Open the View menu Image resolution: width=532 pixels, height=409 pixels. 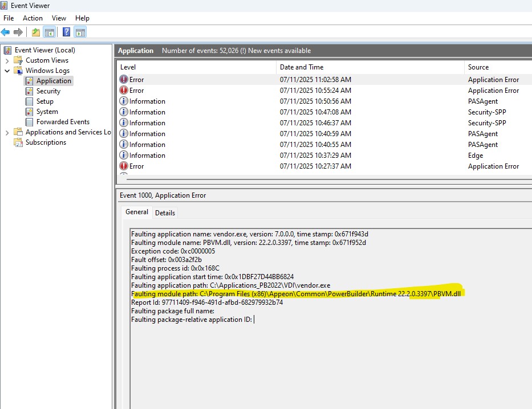(x=59, y=18)
